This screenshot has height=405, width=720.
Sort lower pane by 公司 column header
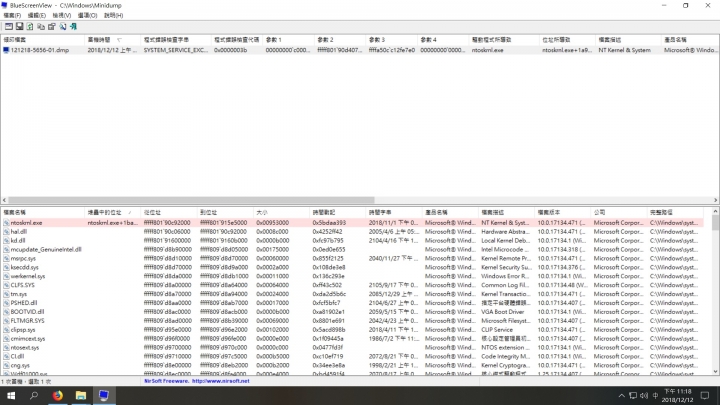coord(619,213)
